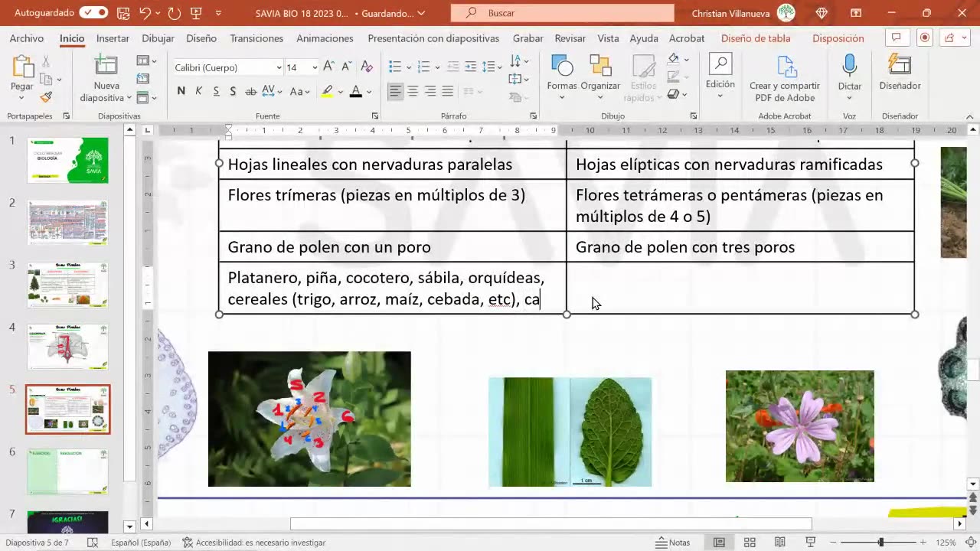Click the Save icon in title bar
This screenshot has height=551, width=980.
123,13
